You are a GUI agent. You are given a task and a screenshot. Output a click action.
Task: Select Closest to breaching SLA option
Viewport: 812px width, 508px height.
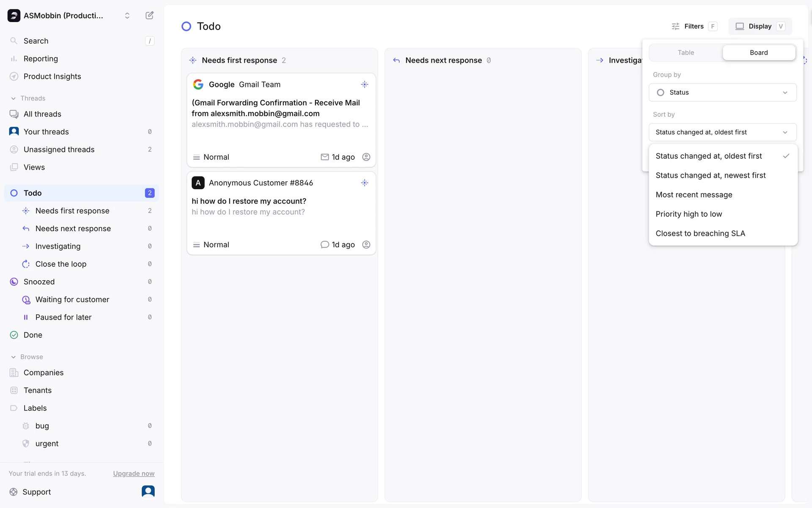pyautogui.click(x=700, y=234)
